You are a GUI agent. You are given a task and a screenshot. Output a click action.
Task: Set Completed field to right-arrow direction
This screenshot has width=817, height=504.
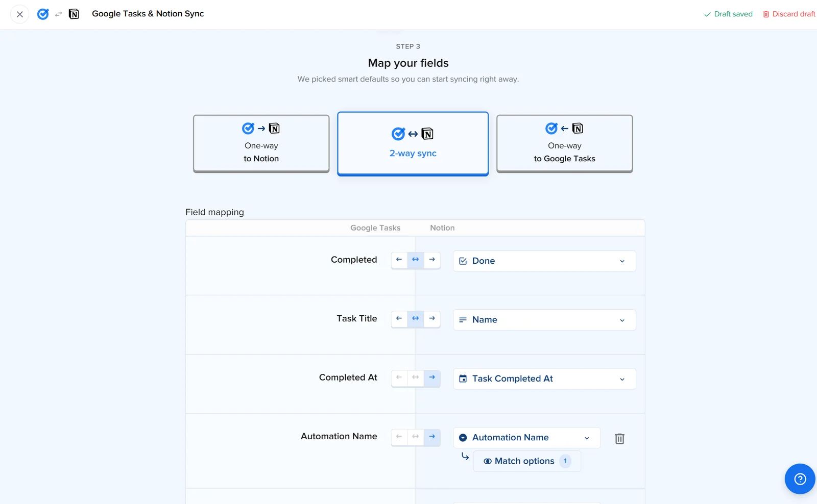tap(432, 260)
